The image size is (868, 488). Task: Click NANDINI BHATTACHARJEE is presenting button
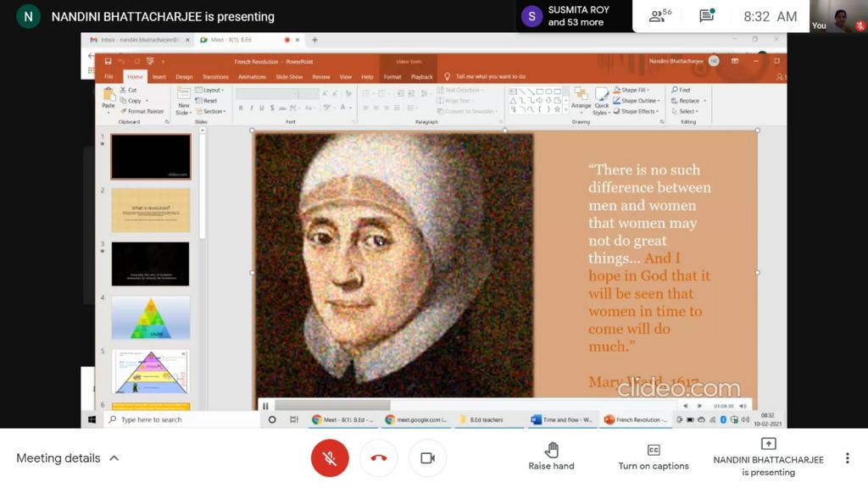tap(768, 457)
